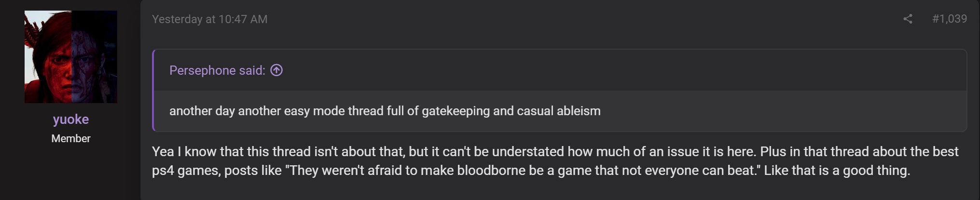The width and height of the screenshot is (980, 200).
Task: Open permalink for post #1,039
Action: pyautogui.click(x=949, y=19)
